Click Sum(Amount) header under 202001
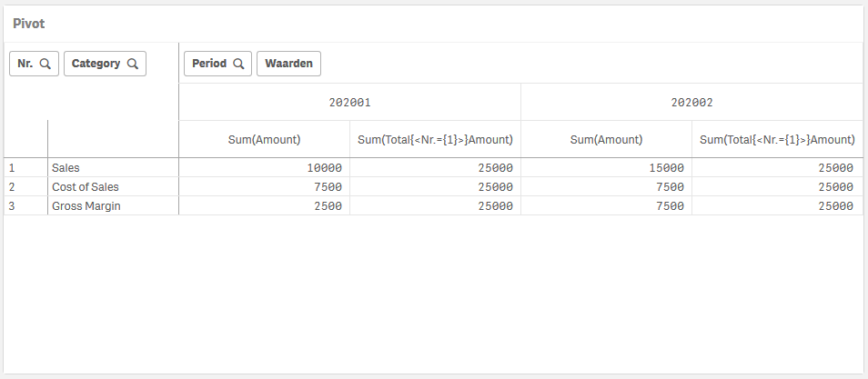 [x=265, y=139]
